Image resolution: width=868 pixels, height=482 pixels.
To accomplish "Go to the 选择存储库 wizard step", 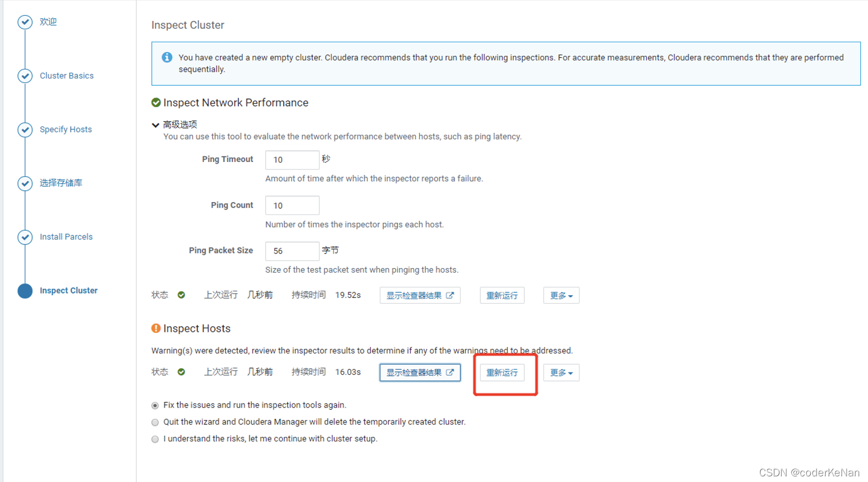I will [61, 183].
